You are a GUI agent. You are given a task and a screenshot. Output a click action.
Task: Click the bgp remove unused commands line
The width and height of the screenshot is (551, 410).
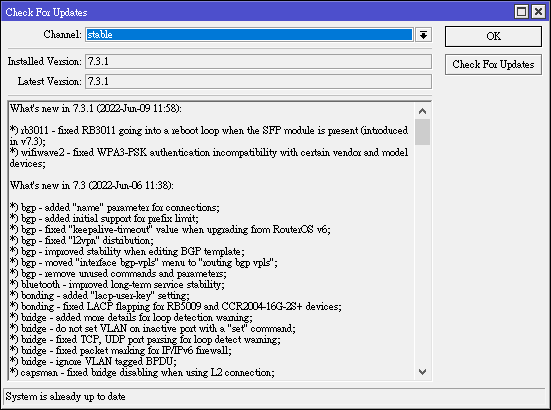pos(118,273)
